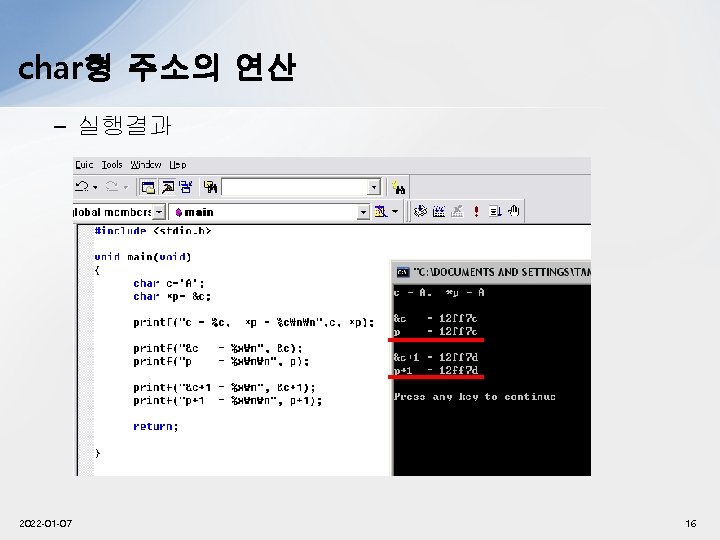
Task: Click the Find in Files icon
Action: [211, 187]
